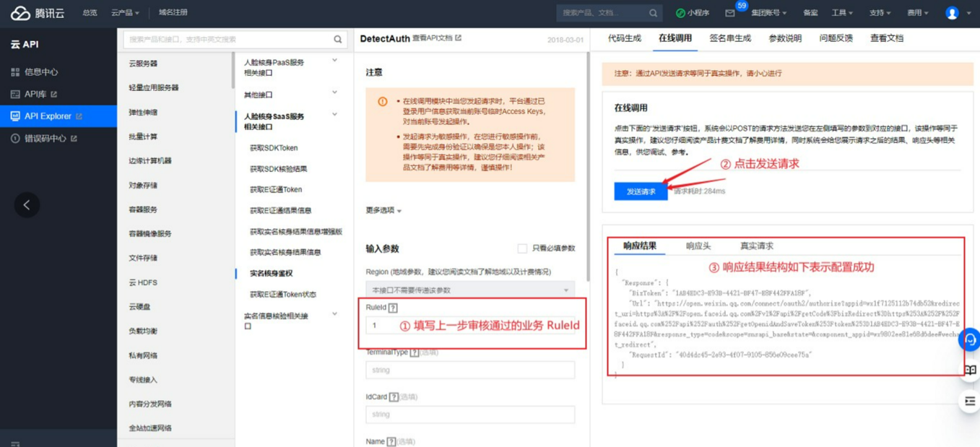The width and height of the screenshot is (980, 447).
Task: Open the 费用 dropdown menu
Action: pos(918,13)
